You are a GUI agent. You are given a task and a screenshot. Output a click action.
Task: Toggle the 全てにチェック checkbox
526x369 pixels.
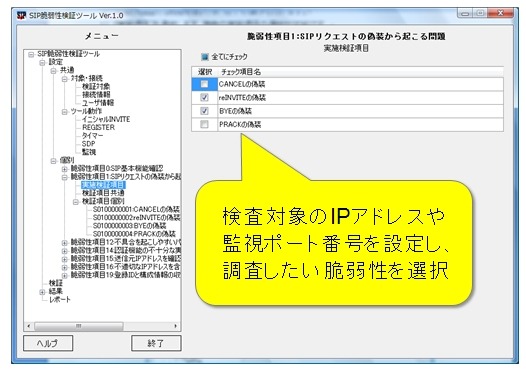click(x=204, y=57)
